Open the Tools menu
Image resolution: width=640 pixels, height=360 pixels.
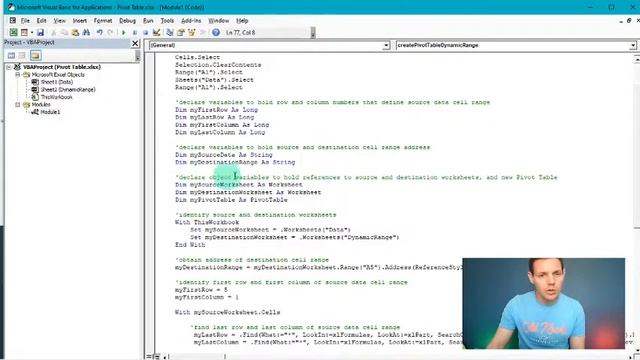(x=167, y=20)
